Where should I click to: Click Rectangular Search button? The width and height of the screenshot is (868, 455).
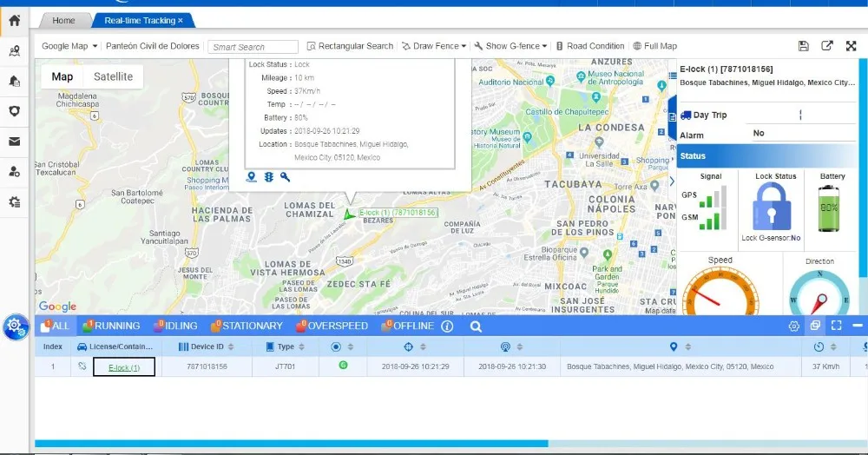pos(350,46)
